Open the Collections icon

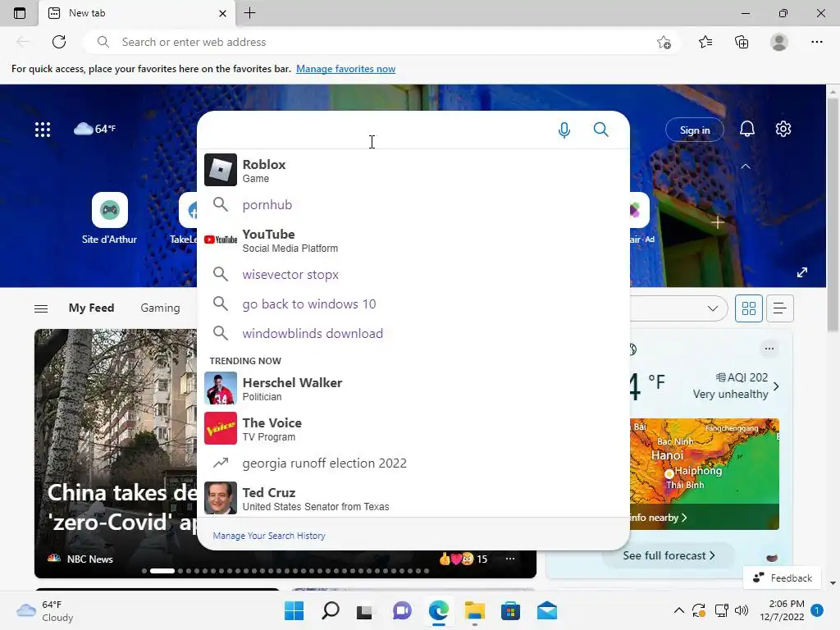(742, 42)
